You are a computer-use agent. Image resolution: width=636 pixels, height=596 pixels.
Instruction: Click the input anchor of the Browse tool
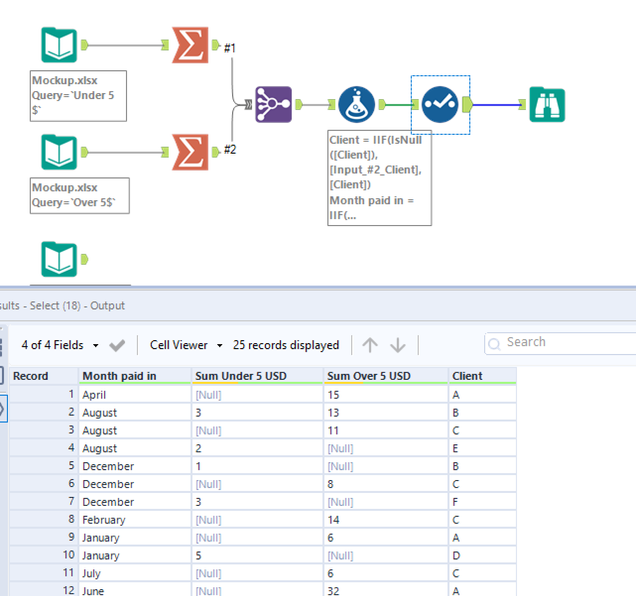(x=523, y=105)
